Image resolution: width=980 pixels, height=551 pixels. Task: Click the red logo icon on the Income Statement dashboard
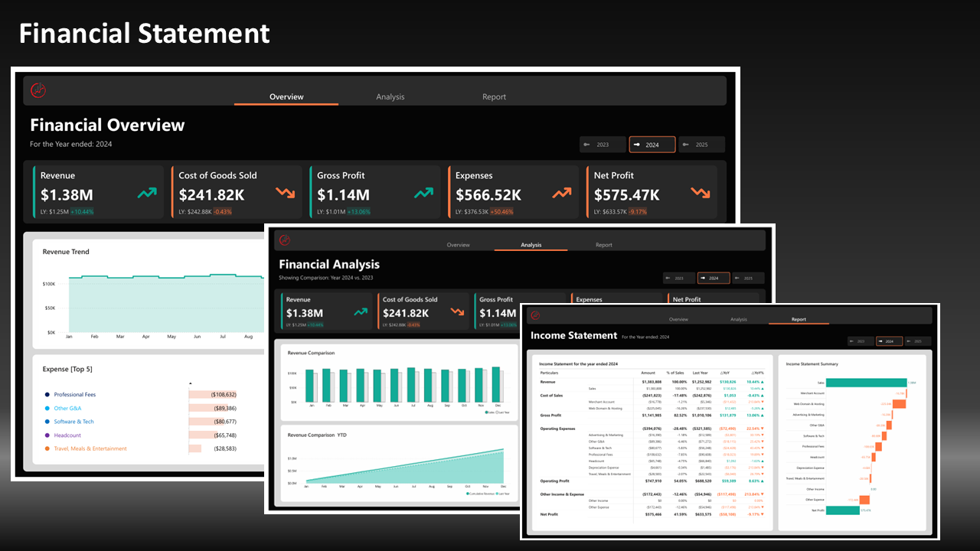coord(535,315)
